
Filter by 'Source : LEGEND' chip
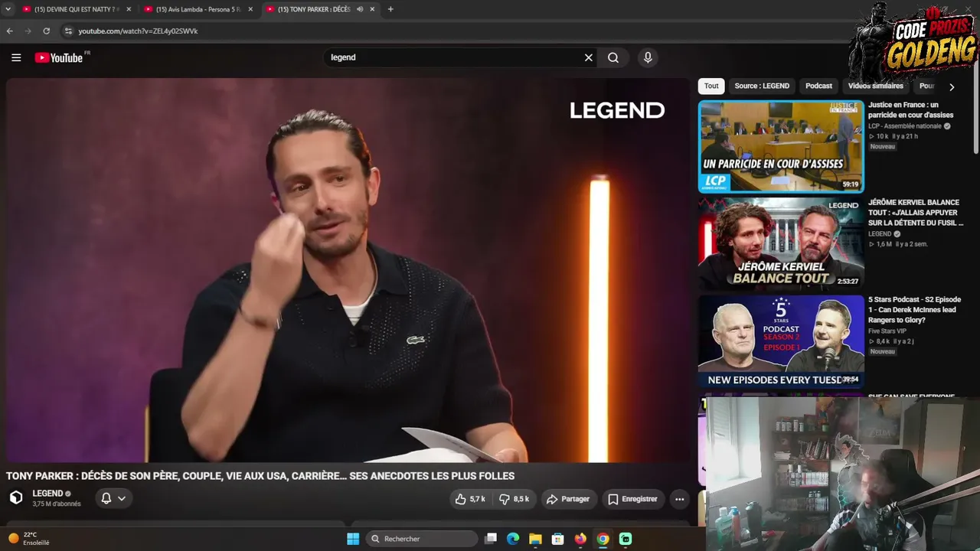pyautogui.click(x=762, y=86)
